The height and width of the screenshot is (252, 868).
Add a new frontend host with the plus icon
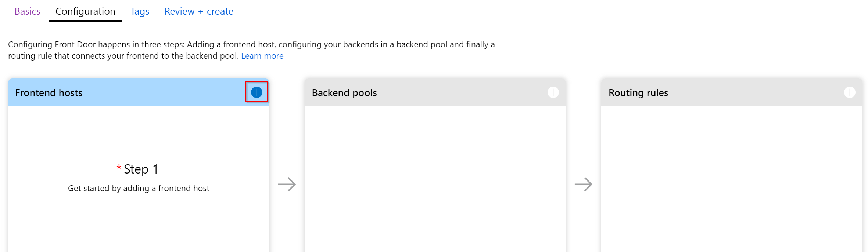click(257, 92)
